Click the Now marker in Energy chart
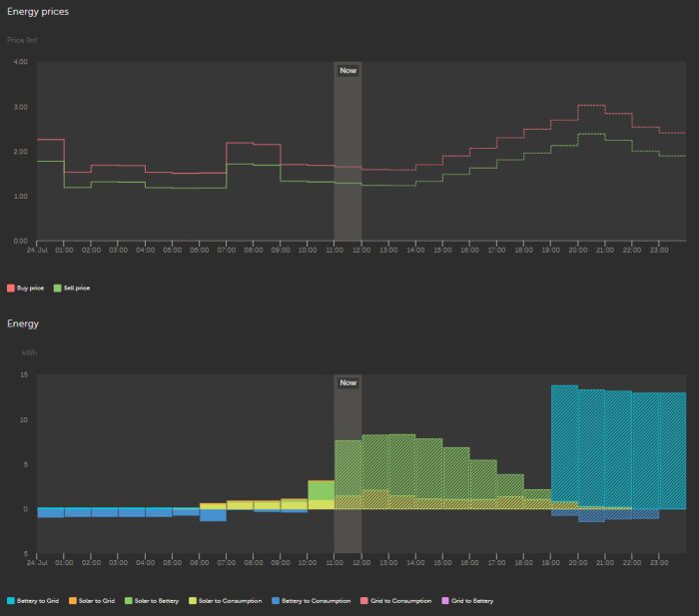This screenshot has width=699, height=616. click(348, 382)
